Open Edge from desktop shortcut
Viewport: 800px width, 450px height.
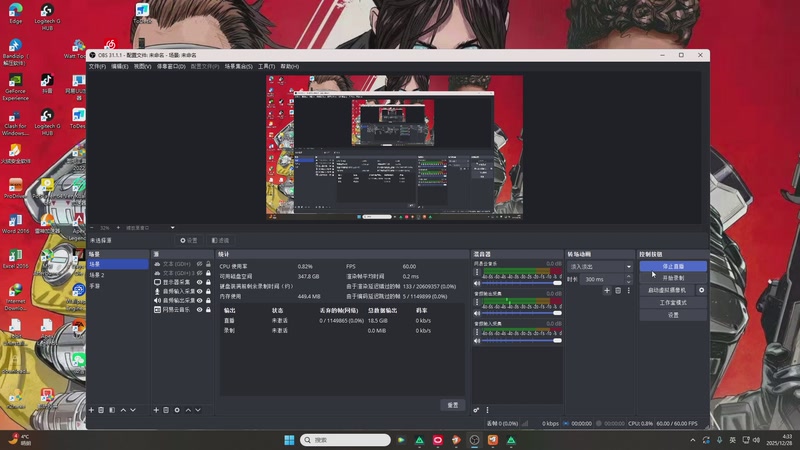tap(15, 13)
